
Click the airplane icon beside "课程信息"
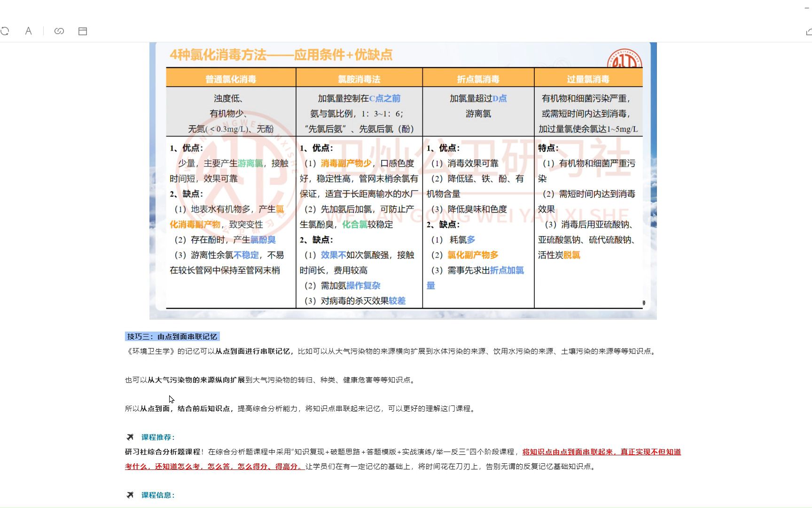[130, 495]
